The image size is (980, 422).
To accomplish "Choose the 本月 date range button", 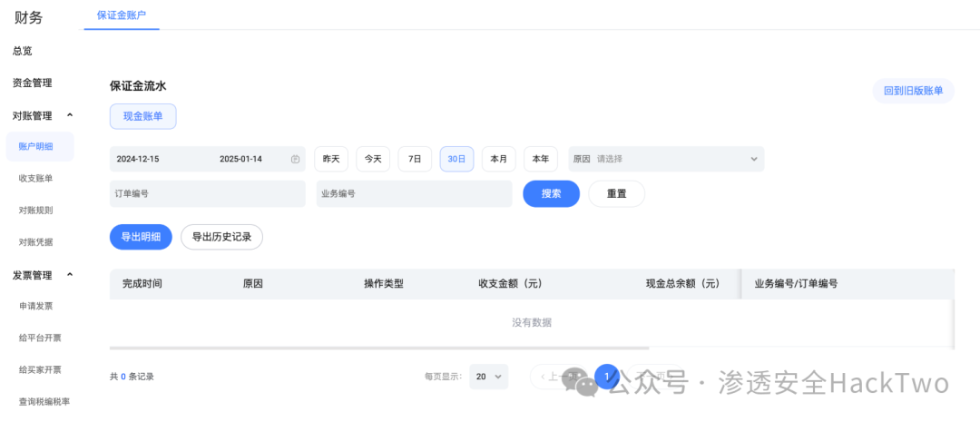I will click(499, 159).
